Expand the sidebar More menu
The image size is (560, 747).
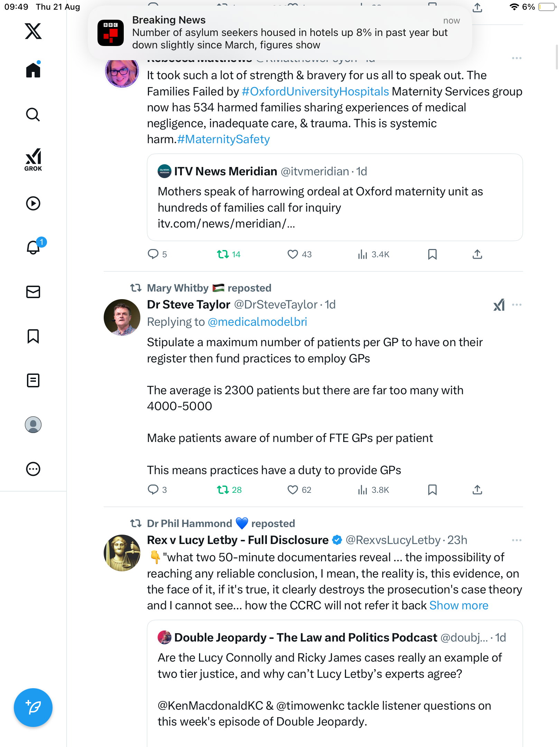pos(33,469)
